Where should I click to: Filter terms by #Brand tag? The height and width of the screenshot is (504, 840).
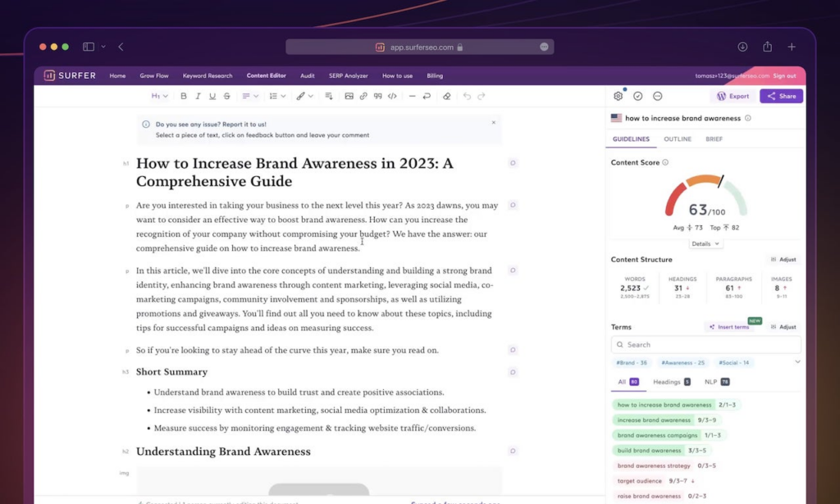click(632, 363)
